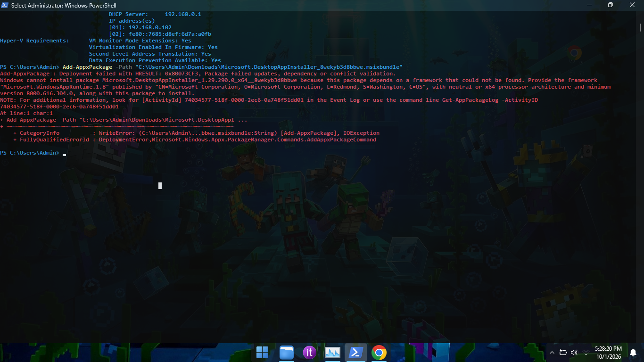Screen dimensions: 644x362
Task: Launch Google Chrome from the taskbar
Action: 379,353
